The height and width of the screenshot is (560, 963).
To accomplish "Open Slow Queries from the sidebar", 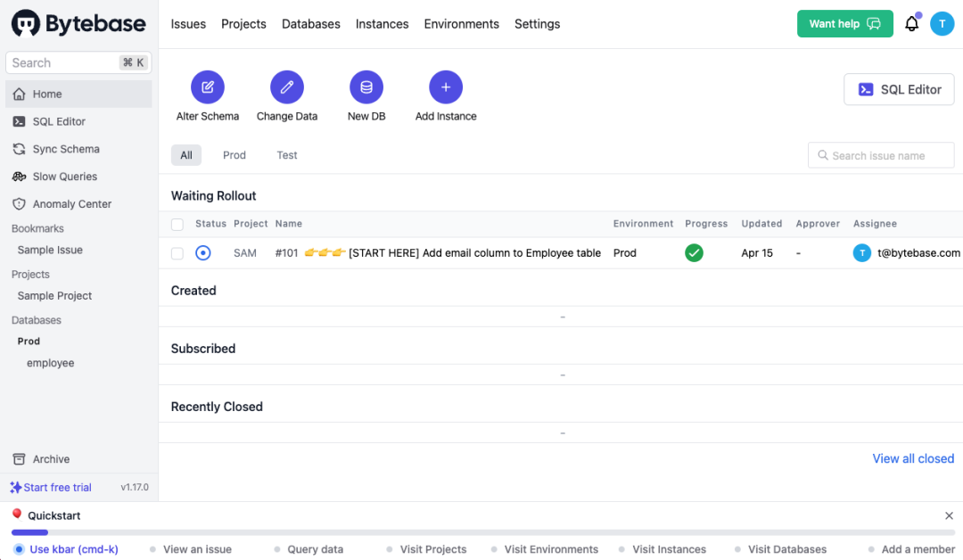I will pos(62,176).
